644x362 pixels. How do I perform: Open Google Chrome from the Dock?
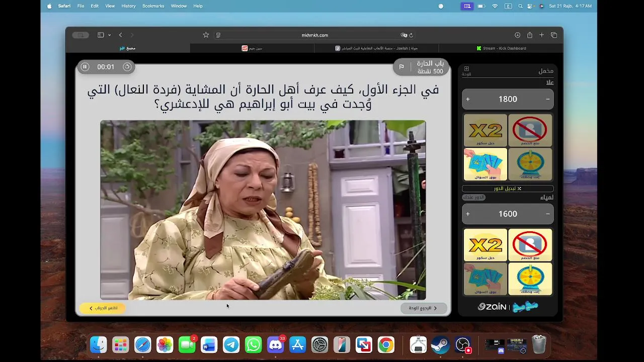(x=386, y=345)
